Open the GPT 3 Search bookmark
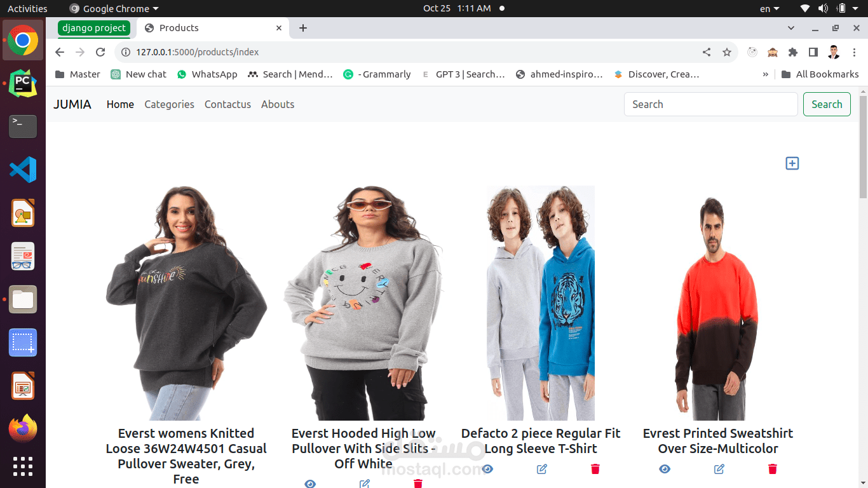 click(463, 74)
